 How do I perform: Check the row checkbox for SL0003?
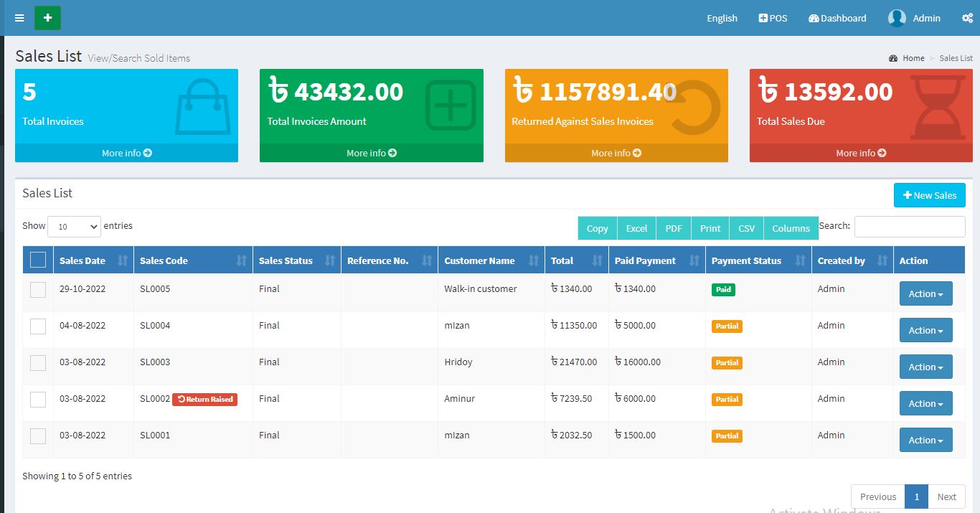pyautogui.click(x=38, y=363)
